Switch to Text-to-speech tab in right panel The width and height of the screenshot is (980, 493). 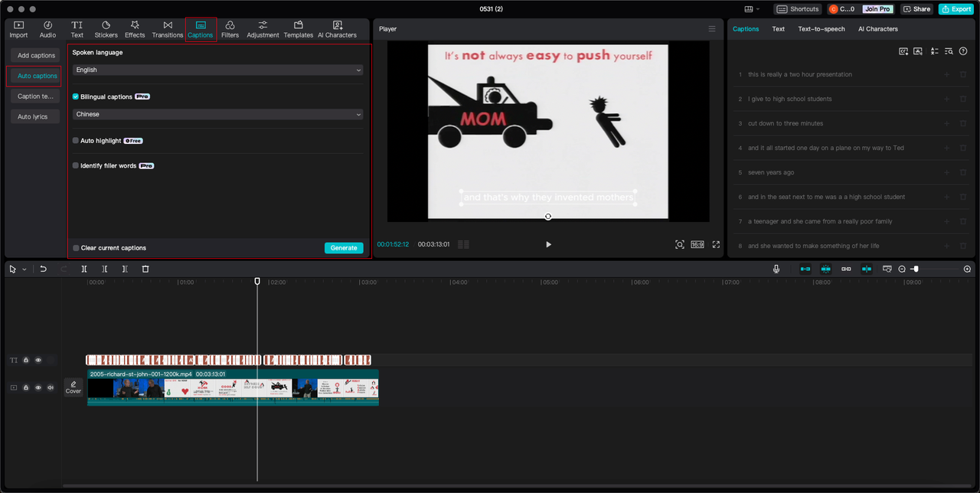tap(822, 29)
